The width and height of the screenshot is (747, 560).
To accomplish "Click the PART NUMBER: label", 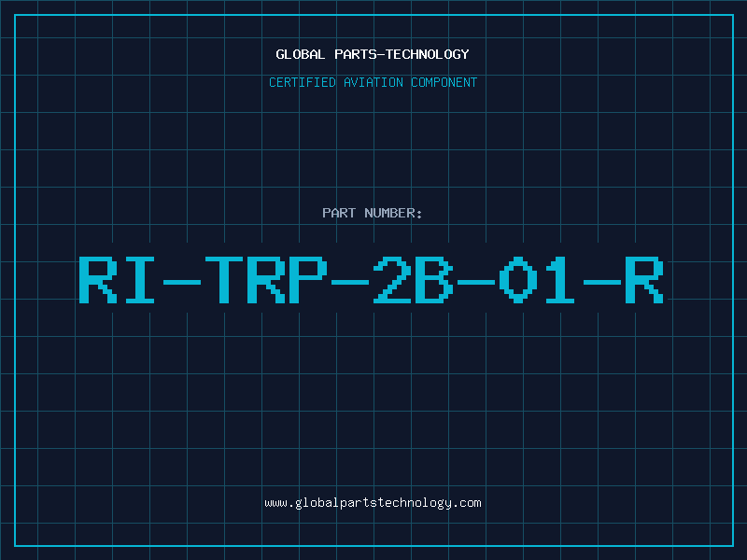I will pyautogui.click(x=373, y=213).
